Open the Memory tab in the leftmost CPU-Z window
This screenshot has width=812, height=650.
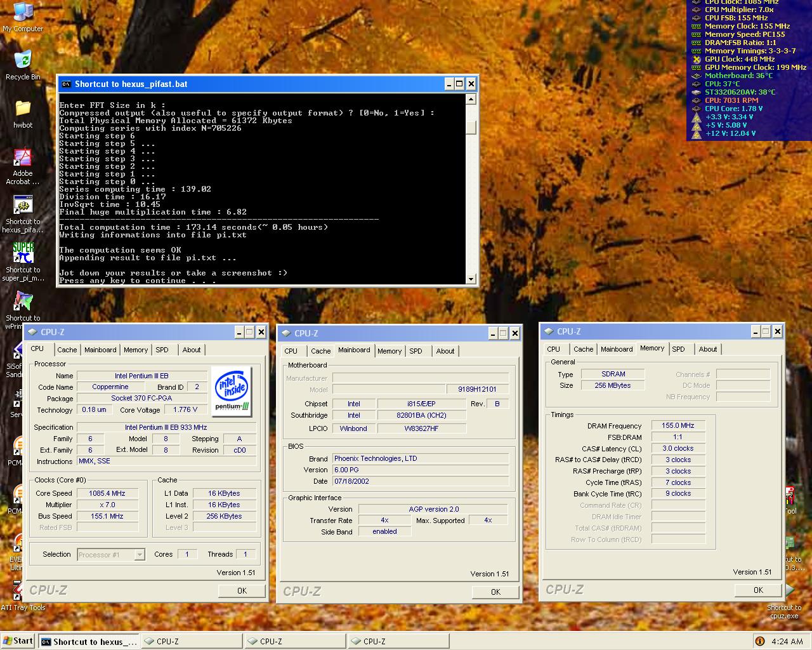pyautogui.click(x=136, y=350)
